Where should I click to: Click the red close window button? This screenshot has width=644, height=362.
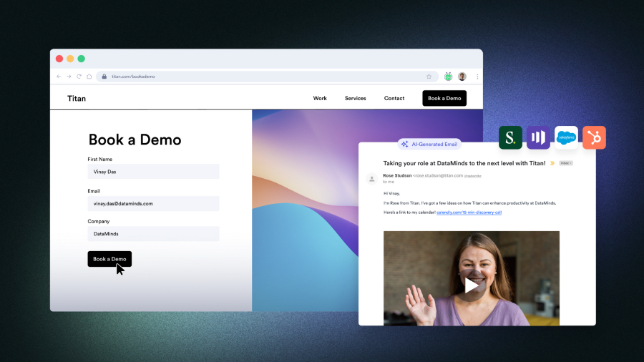point(59,59)
